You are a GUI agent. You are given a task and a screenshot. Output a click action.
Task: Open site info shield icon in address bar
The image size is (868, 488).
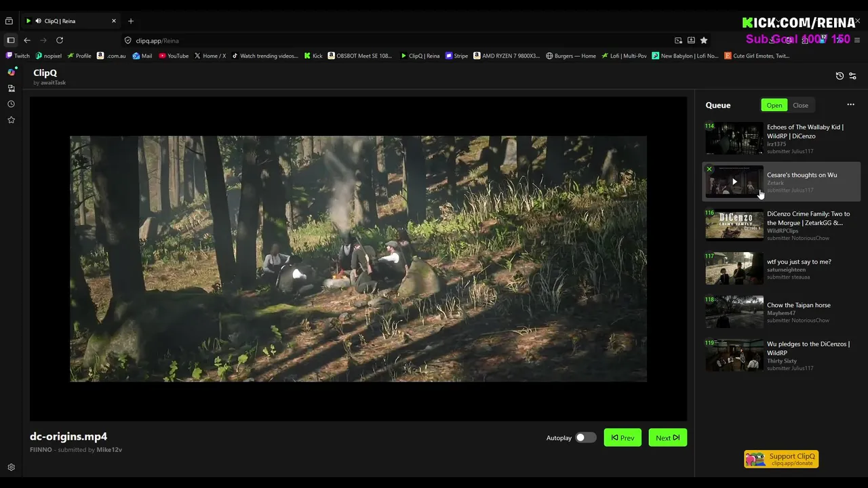pyautogui.click(x=127, y=40)
